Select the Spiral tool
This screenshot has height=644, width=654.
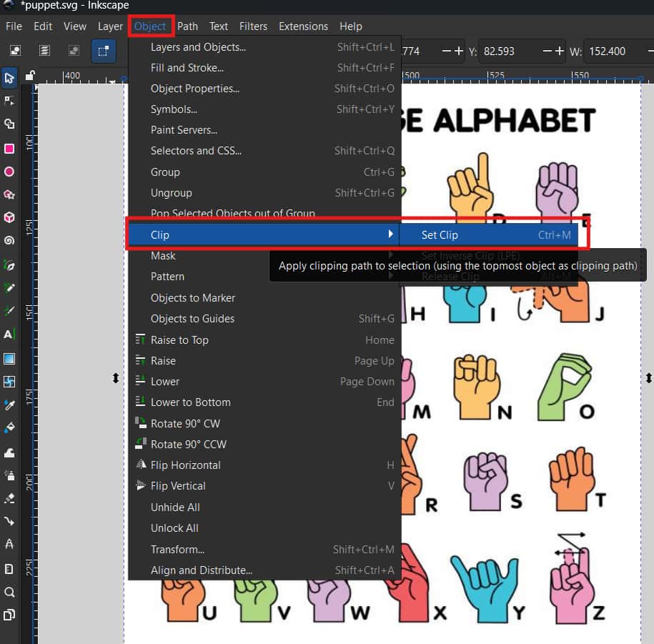9,240
